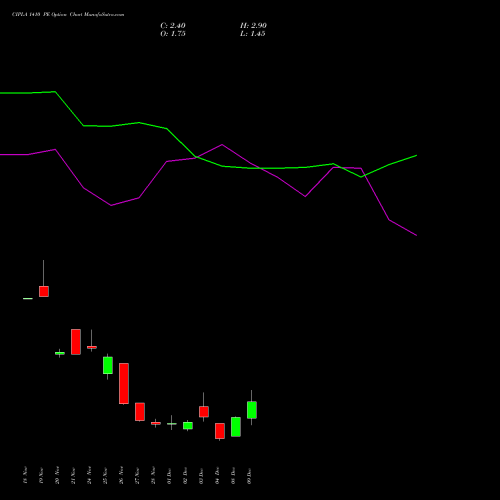Click the CIPLA PE Option Chart title
Viewport: 500px width, 500px height.
tap(68, 15)
